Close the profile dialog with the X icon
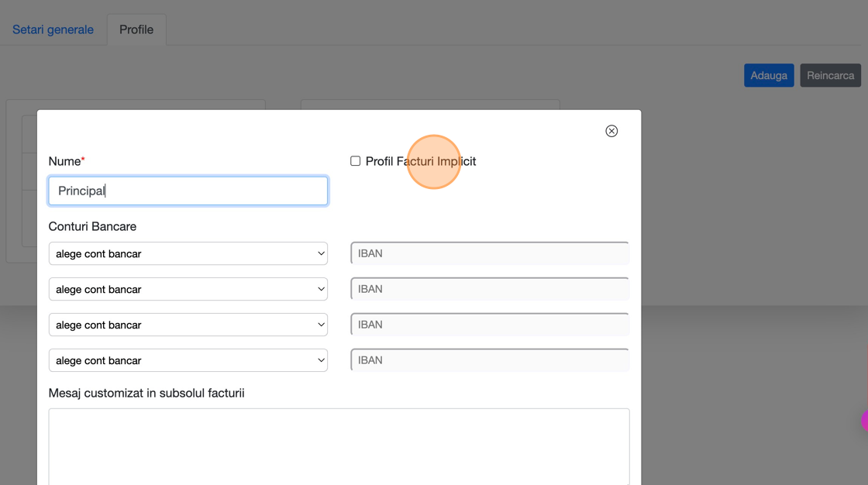 pyautogui.click(x=611, y=131)
